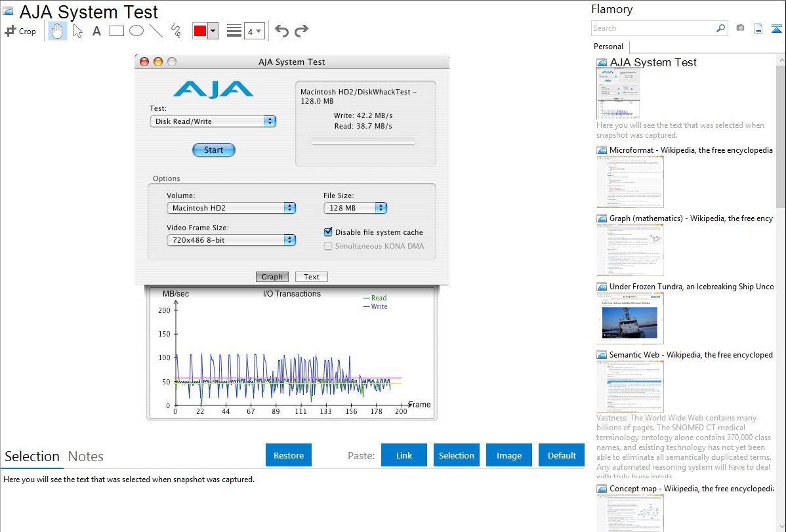
Task: Click the Image paste button
Action: click(x=508, y=455)
